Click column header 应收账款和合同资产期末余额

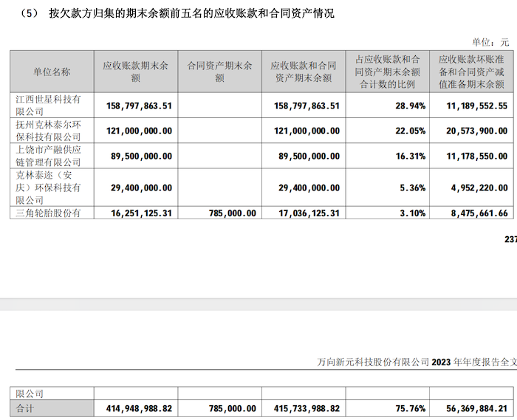click(x=304, y=72)
